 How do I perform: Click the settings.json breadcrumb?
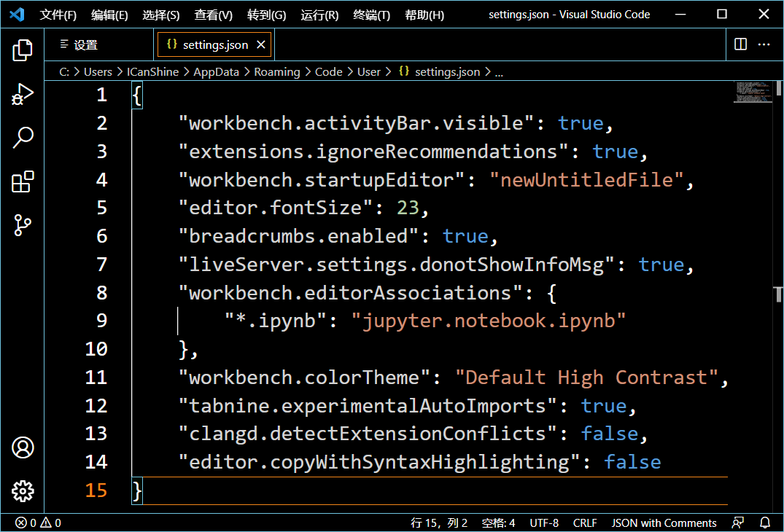click(440, 72)
